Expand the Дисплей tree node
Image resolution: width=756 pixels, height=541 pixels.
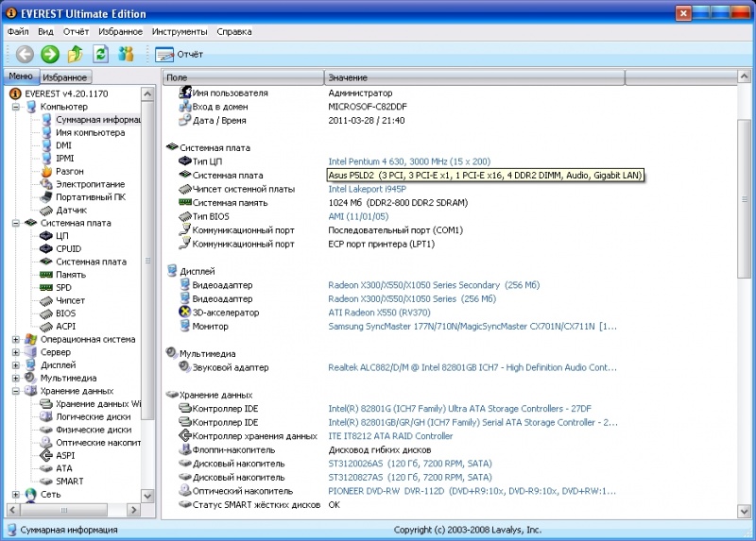point(16,364)
